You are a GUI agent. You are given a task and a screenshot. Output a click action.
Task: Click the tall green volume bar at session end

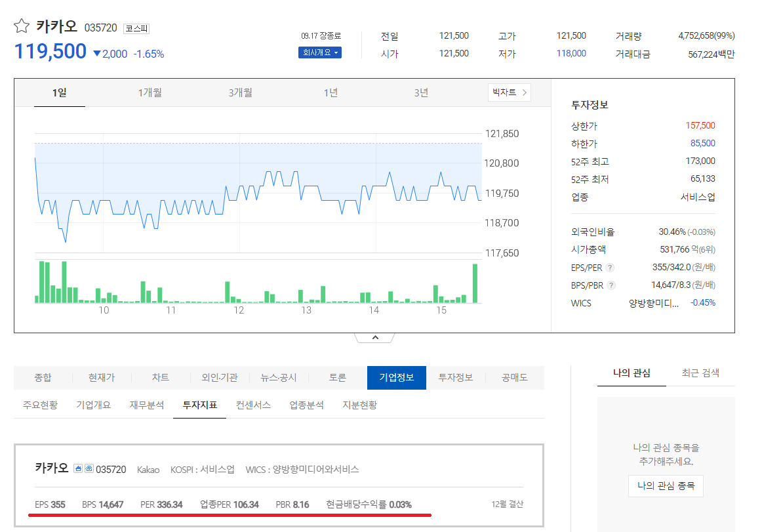[x=475, y=283]
